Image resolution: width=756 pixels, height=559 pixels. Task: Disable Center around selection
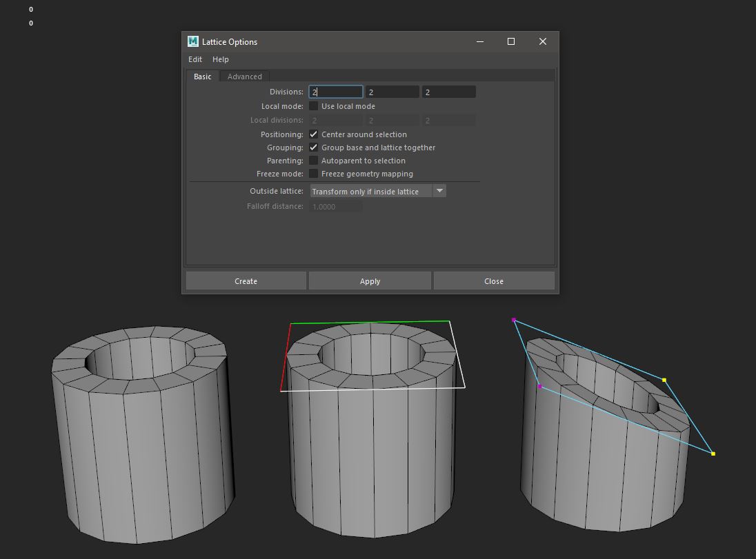coord(314,134)
